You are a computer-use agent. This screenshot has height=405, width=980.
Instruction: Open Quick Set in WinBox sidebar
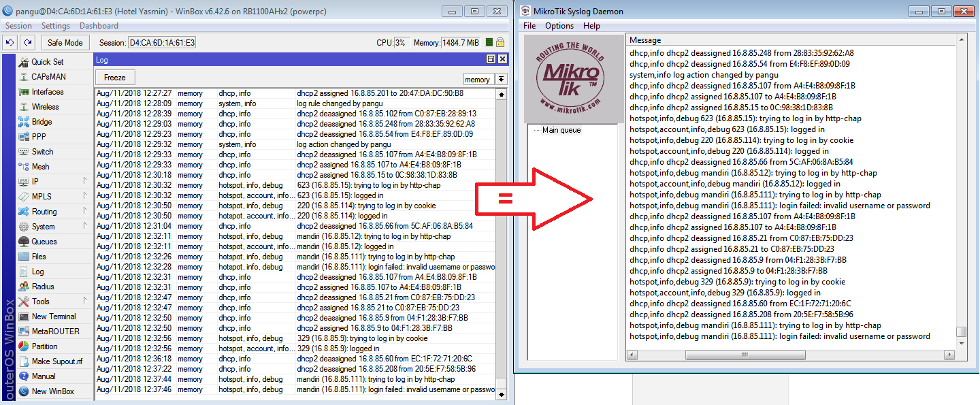(x=48, y=62)
